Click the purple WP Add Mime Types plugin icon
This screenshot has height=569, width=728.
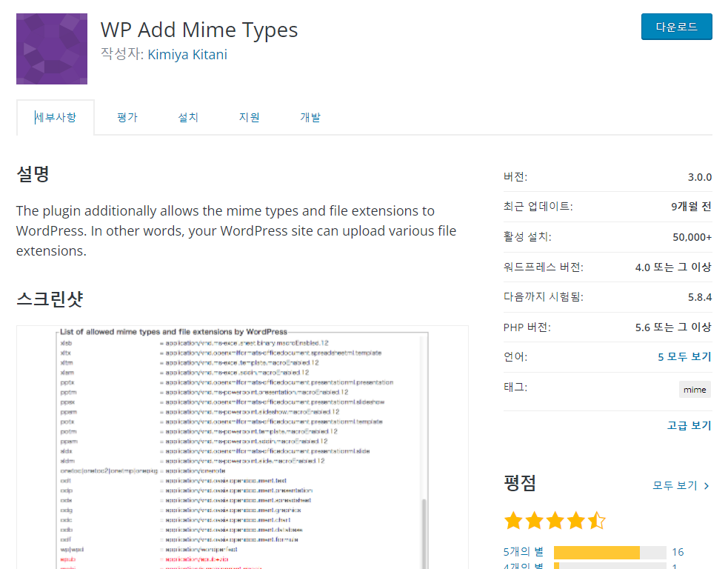click(52, 49)
